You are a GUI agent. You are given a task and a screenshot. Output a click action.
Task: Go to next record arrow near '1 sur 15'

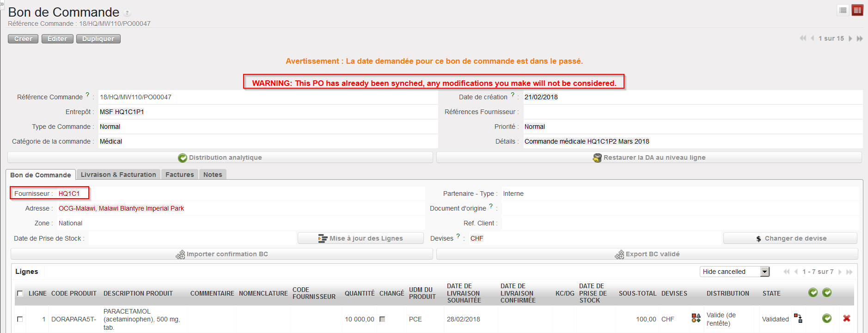pyautogui.click(x=850, y=38)
